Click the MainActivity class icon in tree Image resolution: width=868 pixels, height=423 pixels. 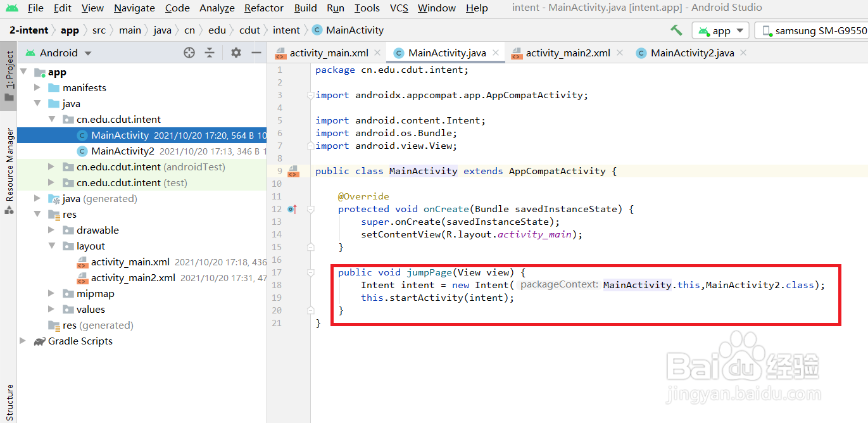82,135
